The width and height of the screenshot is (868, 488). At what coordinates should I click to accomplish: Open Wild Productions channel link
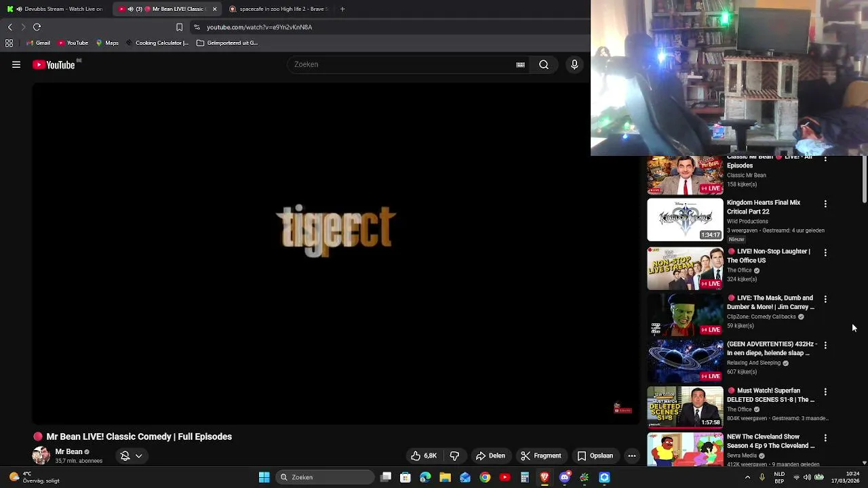pos(747,221)
